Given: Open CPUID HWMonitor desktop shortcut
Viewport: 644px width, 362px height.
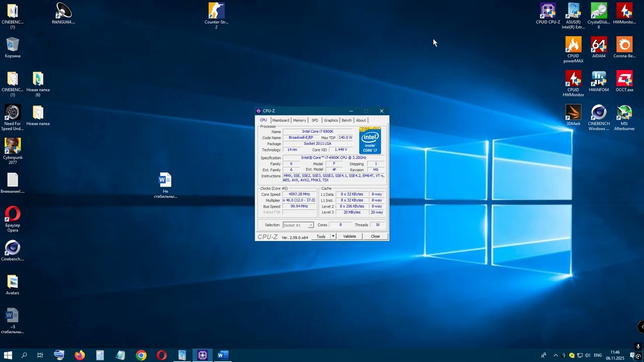Looking at the screenshot, I should (x=573, y=83).
